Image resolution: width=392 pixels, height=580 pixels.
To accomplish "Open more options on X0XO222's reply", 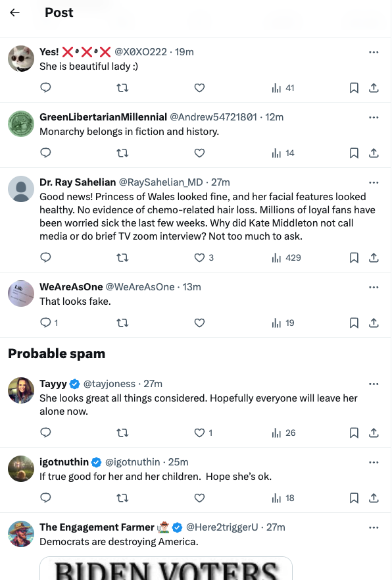I will 374,52.
